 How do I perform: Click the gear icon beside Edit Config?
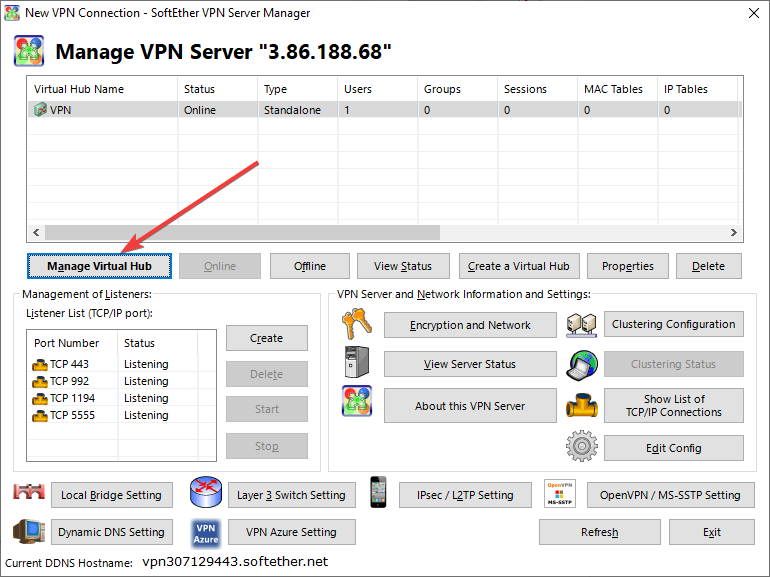(x=581, y=447)
